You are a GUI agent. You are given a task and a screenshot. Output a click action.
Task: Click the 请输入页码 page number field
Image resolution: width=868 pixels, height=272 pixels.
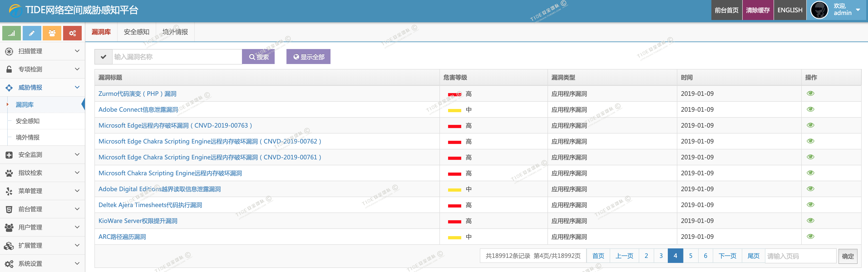click(800, 256)
